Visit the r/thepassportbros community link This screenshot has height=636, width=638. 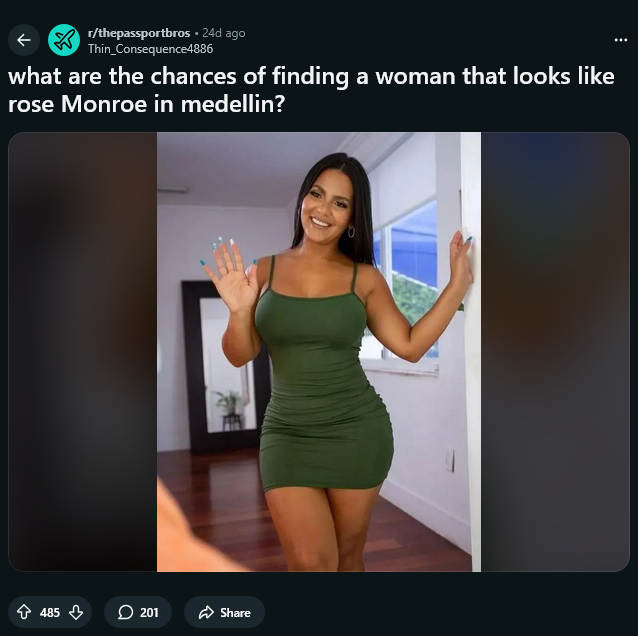139,33
